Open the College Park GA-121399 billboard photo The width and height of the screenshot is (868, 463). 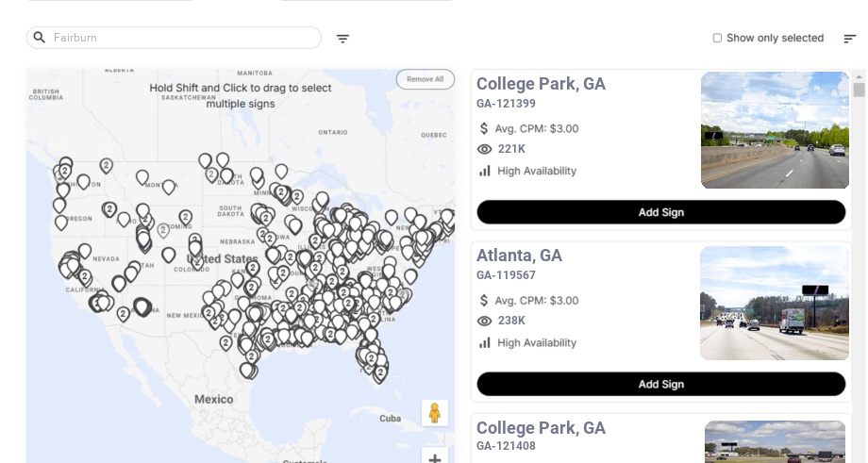[775, 130]
